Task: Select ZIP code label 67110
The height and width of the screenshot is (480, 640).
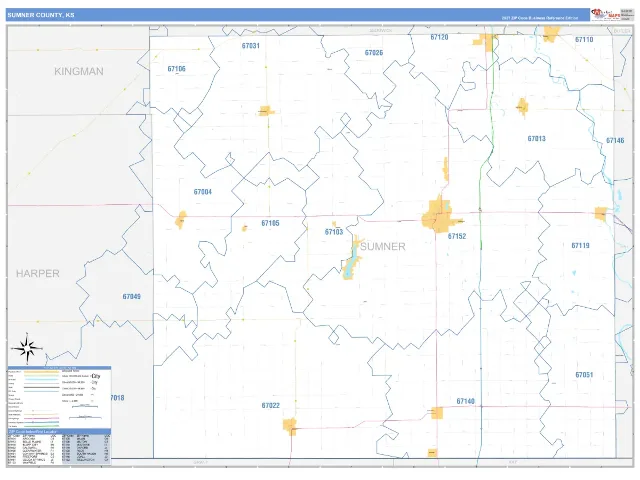Action: (584, 40)
